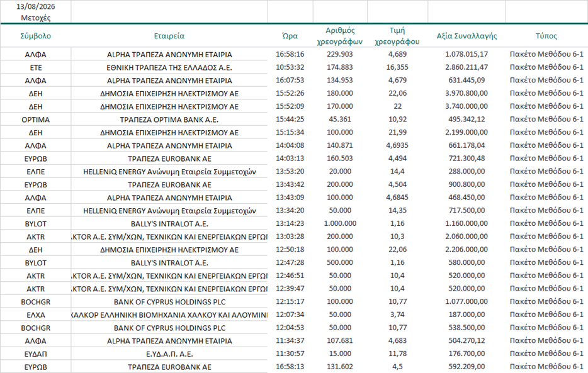Click the time cell 12:47:28

[290, 262]
